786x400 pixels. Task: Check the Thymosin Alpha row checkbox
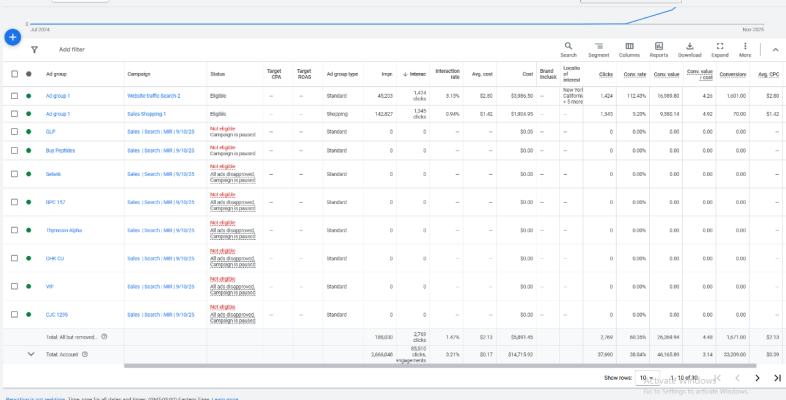15,230
